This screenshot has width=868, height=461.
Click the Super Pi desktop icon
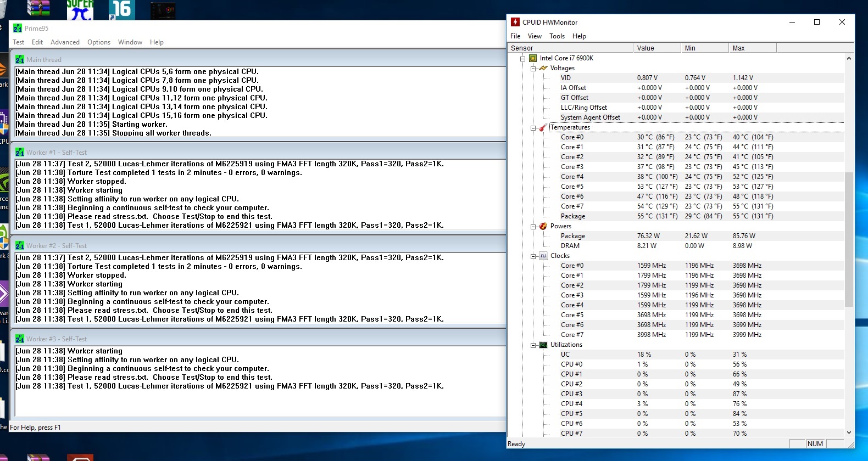click(x=80, y=9)
